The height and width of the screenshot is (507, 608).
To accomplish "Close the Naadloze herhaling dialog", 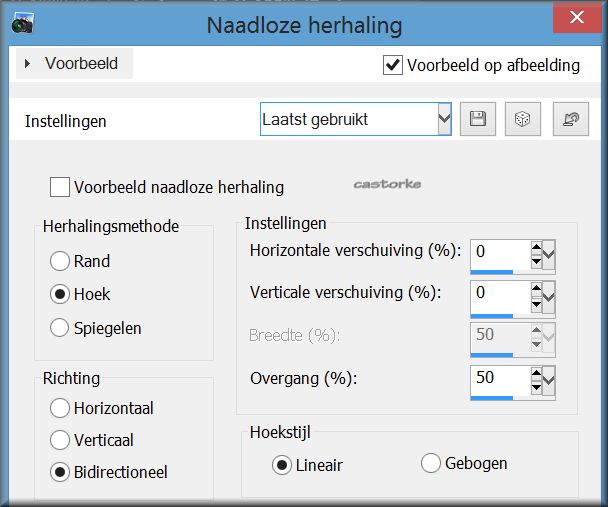I will [x=577, y=17].
